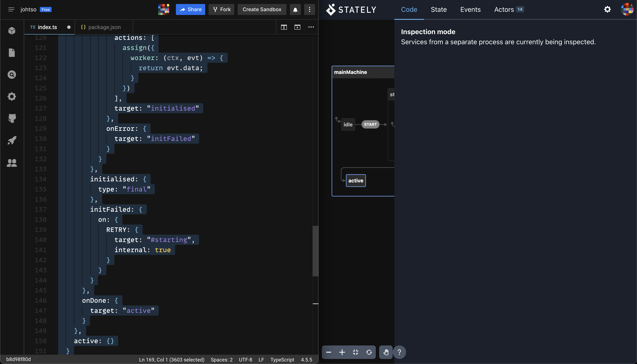The width and height of the screenshot is (637, 364).
Task: Reset the canvas view icon
Action: pyautogui.click(x=369, y=352)
